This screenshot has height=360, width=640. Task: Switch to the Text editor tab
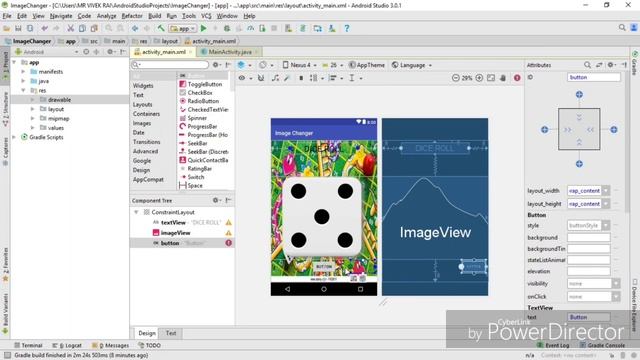click(171, 333)
